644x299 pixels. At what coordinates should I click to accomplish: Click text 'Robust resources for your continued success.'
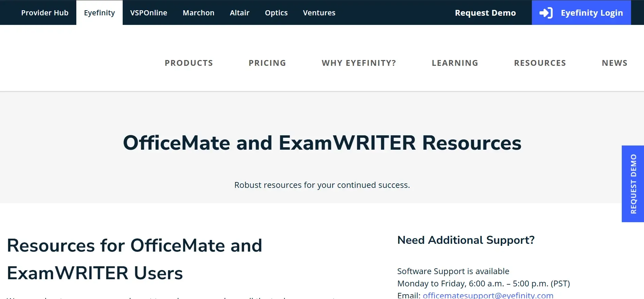322,185
